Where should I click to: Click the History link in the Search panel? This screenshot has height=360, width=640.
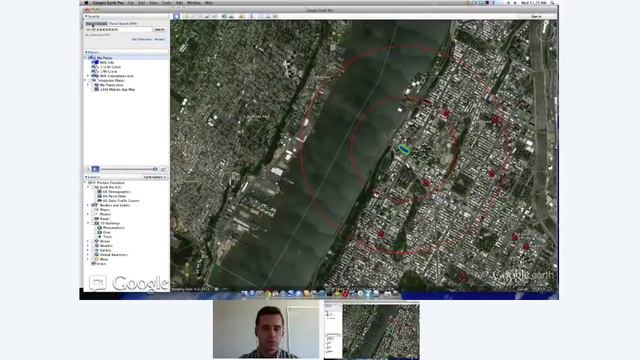click(x=160, y=39)
